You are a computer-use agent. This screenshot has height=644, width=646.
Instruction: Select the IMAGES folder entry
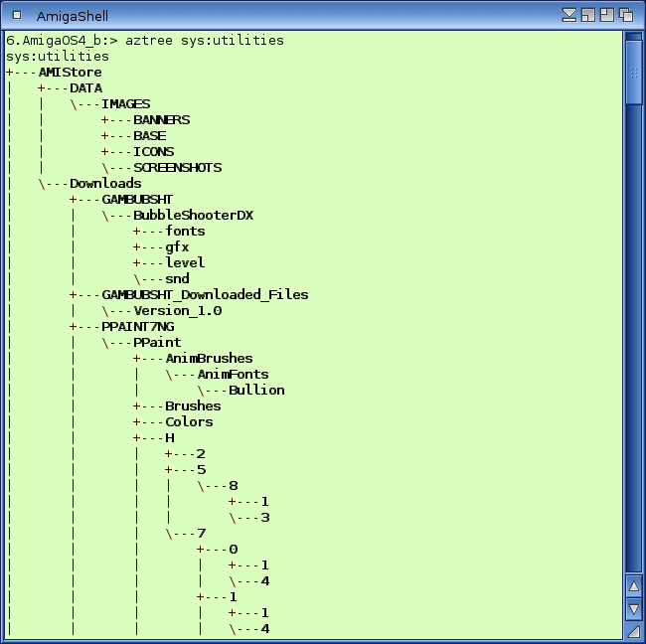click(125, 103)
